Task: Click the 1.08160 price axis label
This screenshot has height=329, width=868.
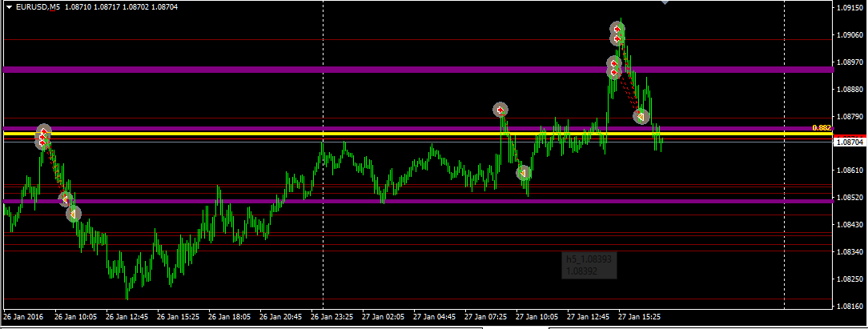Action: coord(851,306)
